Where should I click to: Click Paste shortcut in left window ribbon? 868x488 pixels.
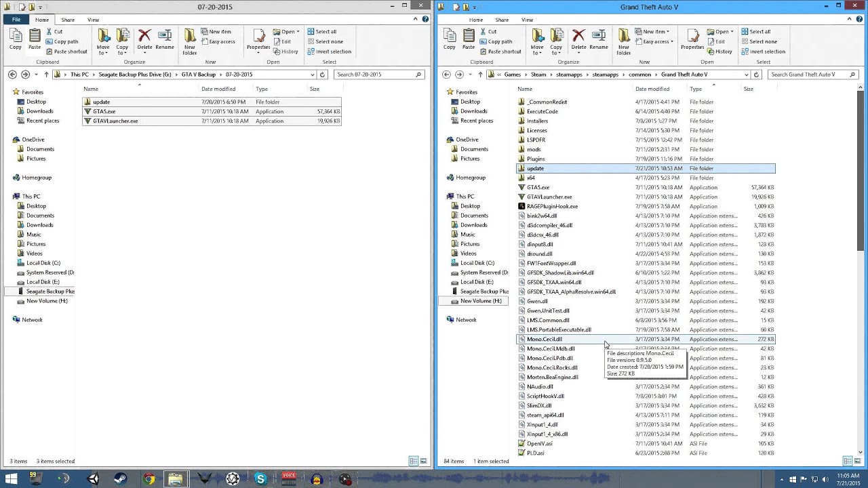point(66,52)
